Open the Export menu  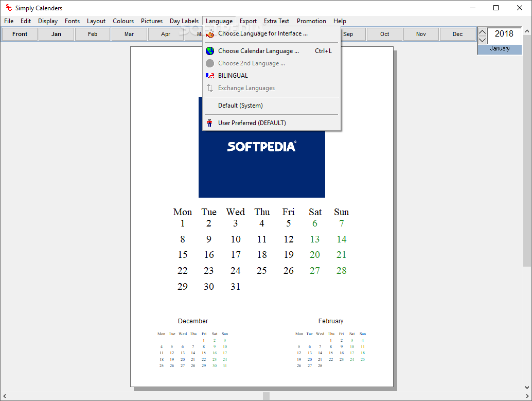click(x=248, y=21)
